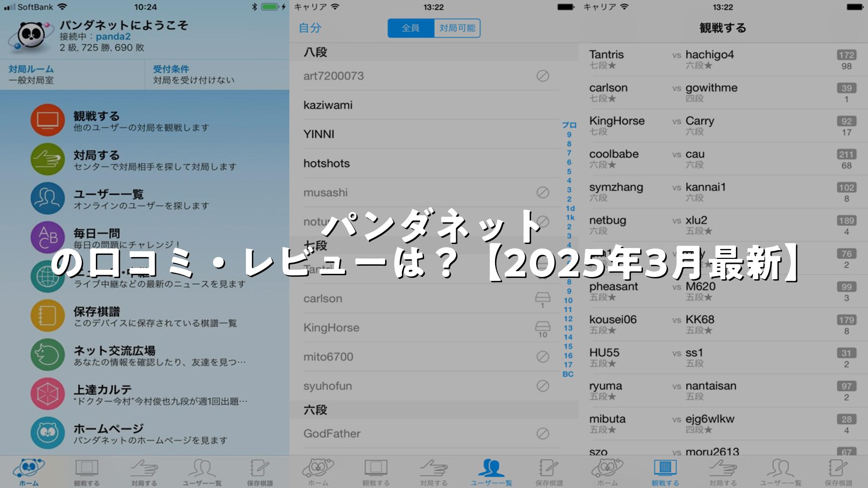
Task: Open ユーザー一覧 blue users icon
Action: point(47,198)
